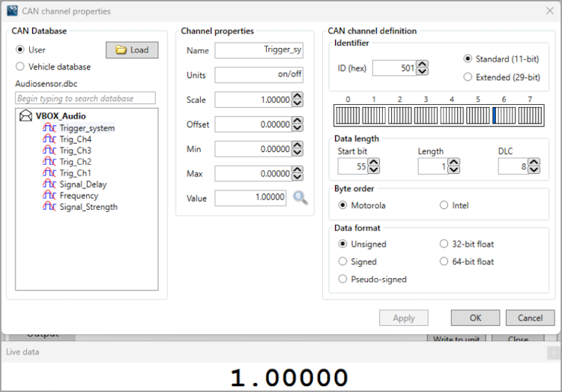The image size is (562, 392).
Task: Select the VBOX_Audio message node
Action: 61,116
